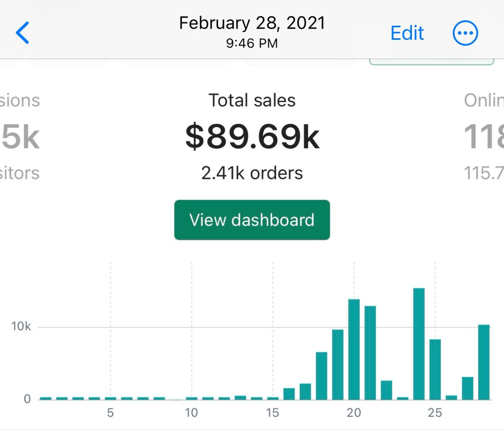Switch to the partially visible Online card
The image size is (504, 433).
coord(483,137)
